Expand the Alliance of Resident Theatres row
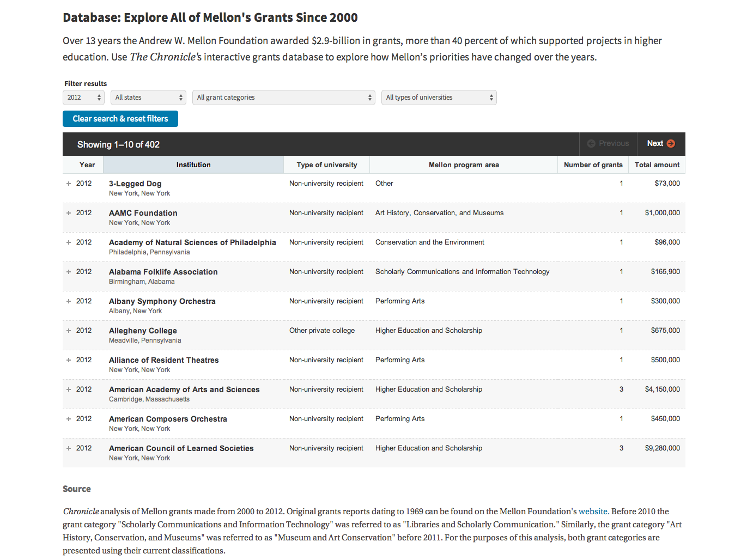The image size is (741, 560). (x=69, y=360)
